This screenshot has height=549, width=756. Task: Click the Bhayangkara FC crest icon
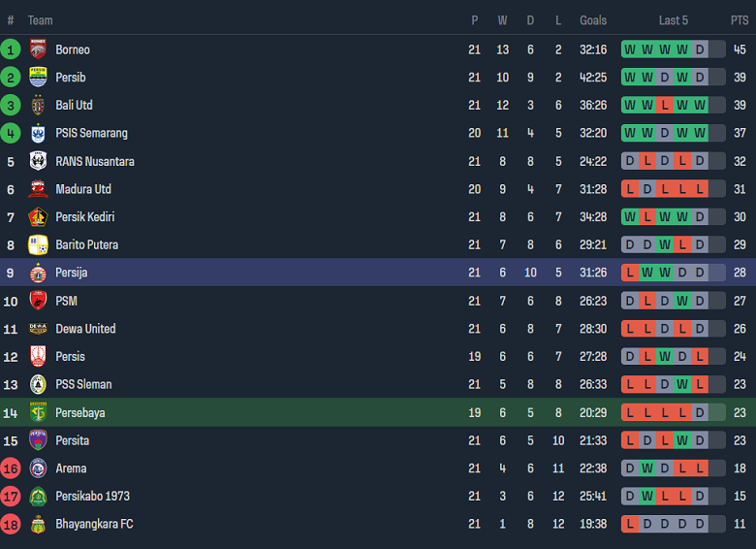38,525
